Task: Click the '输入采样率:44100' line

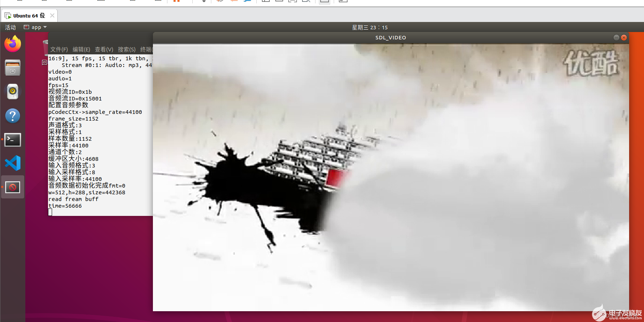Action: pyautogui.click(x=75, y=179)
